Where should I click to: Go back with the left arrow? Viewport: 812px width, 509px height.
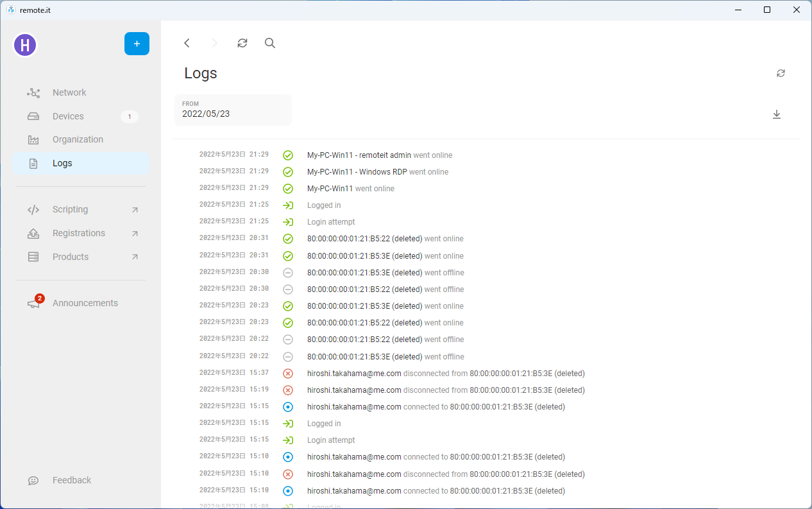click(x=187, y=43)
